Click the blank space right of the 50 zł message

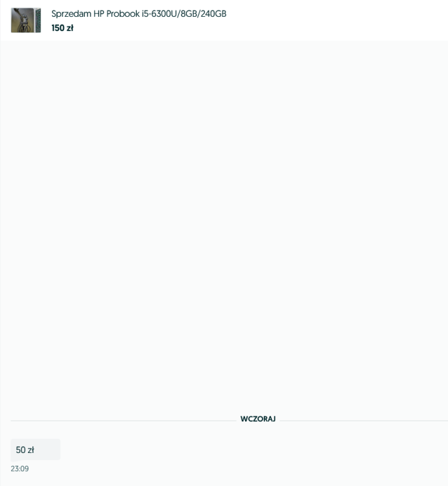(254, 450)
